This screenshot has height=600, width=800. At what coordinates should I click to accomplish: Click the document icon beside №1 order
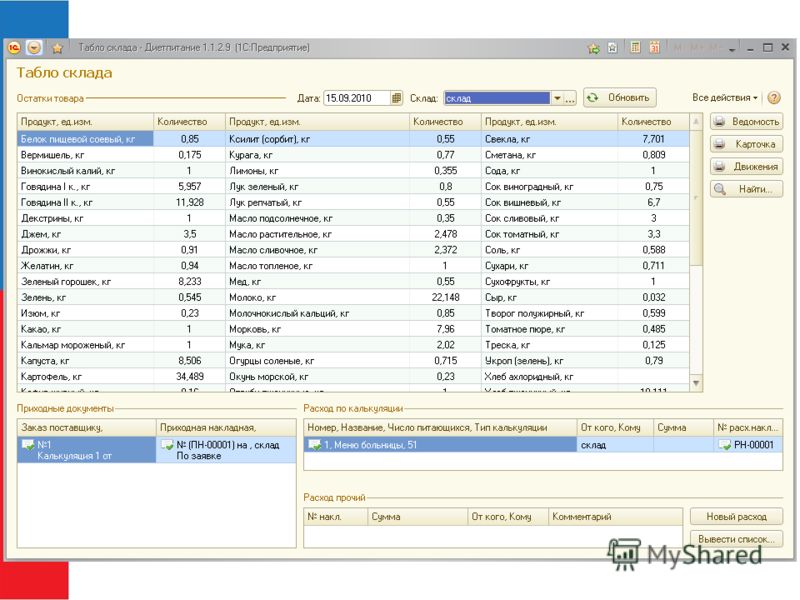[x=28, y=445]
